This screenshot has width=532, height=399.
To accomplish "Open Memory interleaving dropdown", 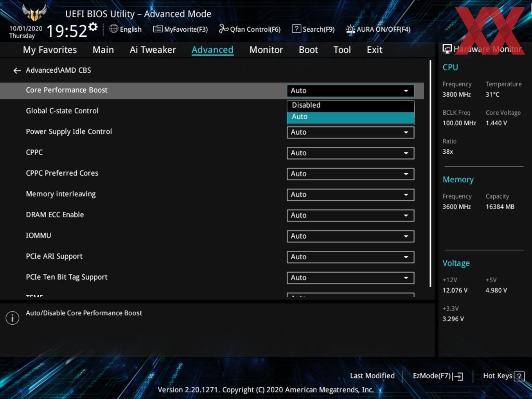I will tap(350, 194).
